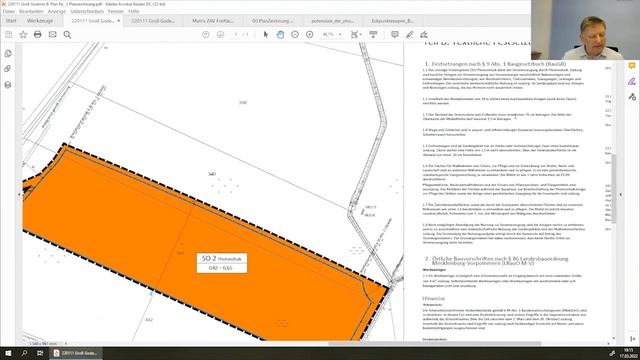Switch to the potenziale_der_pho tab
This screenshot has width=640, height=360.
coord(333,21)
